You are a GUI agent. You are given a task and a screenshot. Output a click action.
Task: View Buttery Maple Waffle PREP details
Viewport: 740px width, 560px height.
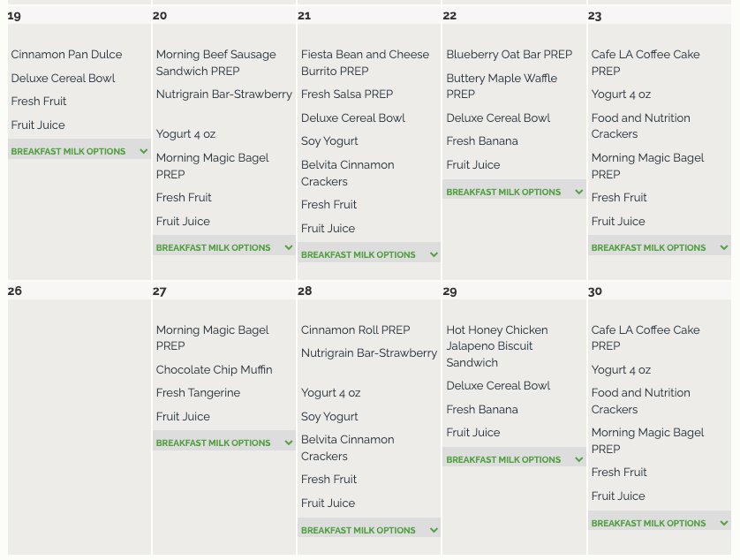[501, 86]
